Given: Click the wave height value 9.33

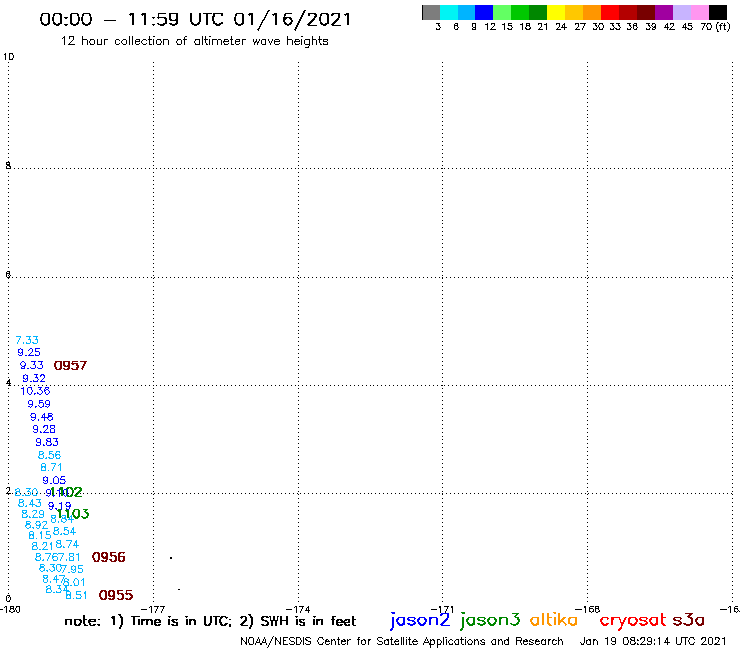Looking at the screenshot, I should click(x=31, y=365).
